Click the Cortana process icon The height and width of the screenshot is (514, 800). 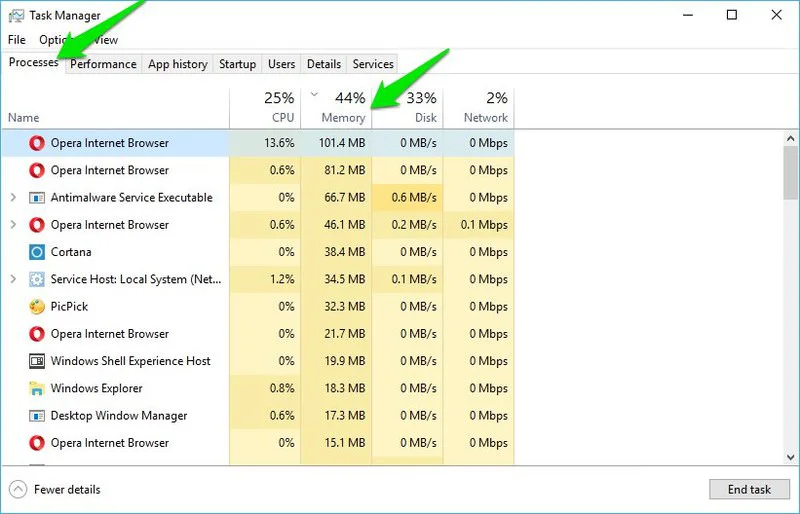click(x=37, y=252)
